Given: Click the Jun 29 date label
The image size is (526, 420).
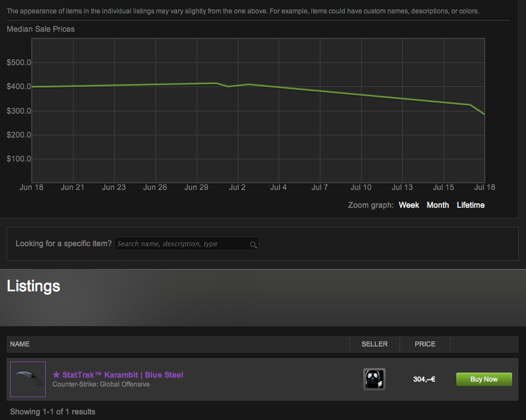Looking at the screenshot, I should point(196,187).
